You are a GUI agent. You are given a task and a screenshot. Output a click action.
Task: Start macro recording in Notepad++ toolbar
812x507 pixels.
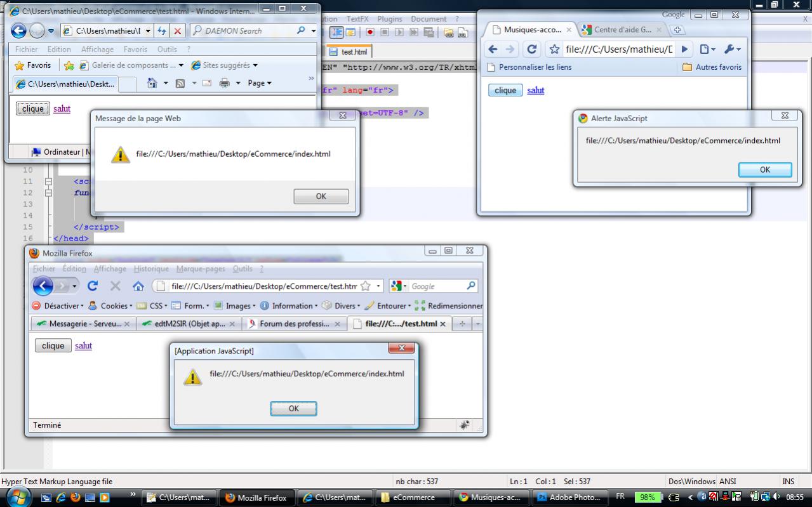[x=369, y=32]
